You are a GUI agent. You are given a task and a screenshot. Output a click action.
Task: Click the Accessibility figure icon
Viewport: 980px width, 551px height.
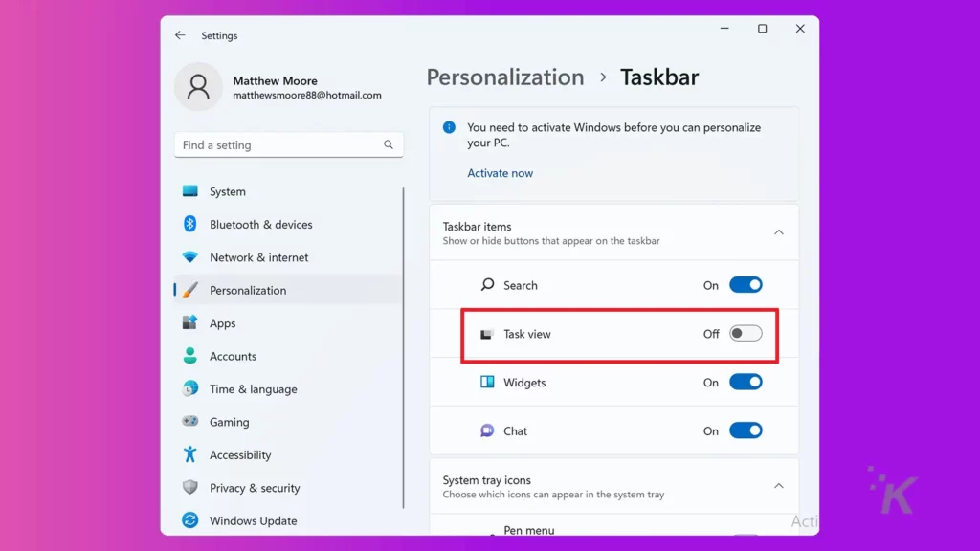[190, 454]
